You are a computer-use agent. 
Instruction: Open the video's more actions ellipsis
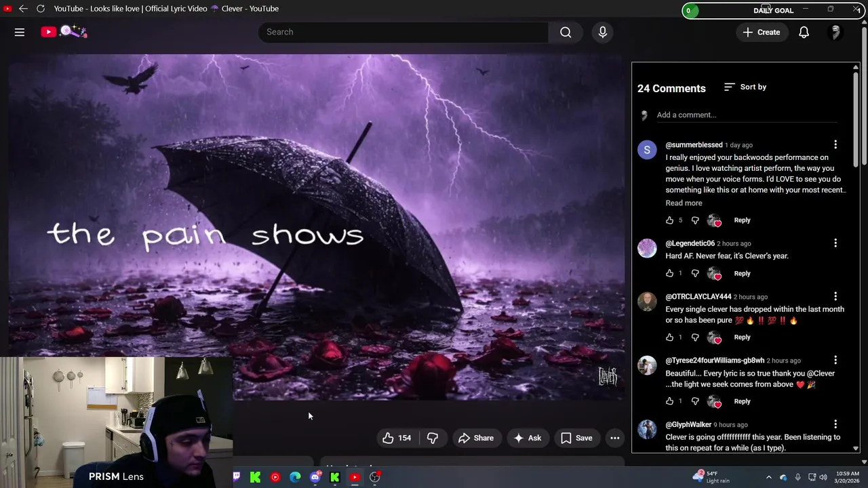click(615, 438)
